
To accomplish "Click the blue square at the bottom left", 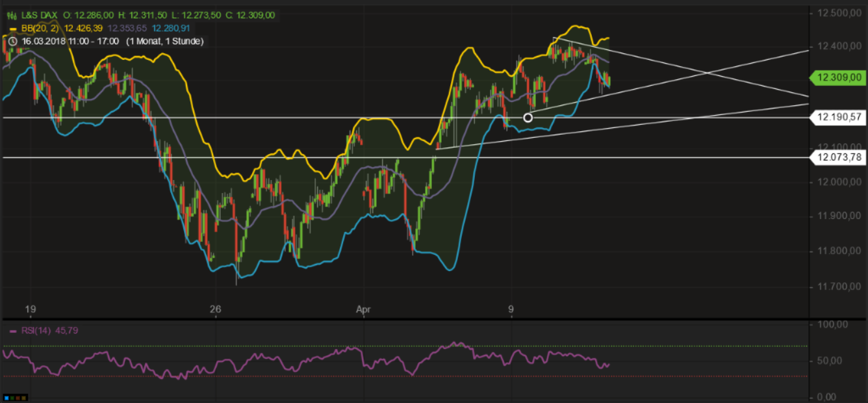I will (6, 396).
